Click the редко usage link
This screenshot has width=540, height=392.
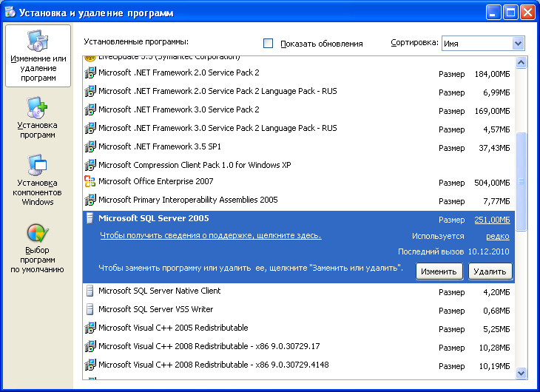point(498,236)
